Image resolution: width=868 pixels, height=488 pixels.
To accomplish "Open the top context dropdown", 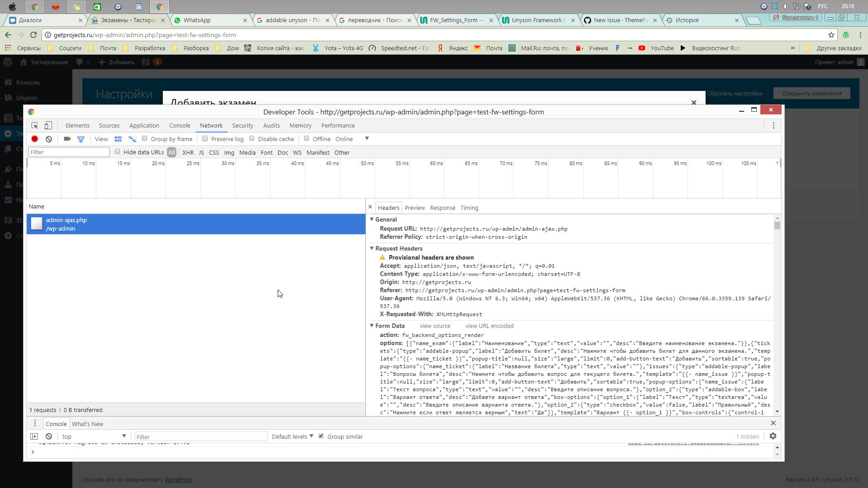I will pyautogui.click(x=94, y=436).
